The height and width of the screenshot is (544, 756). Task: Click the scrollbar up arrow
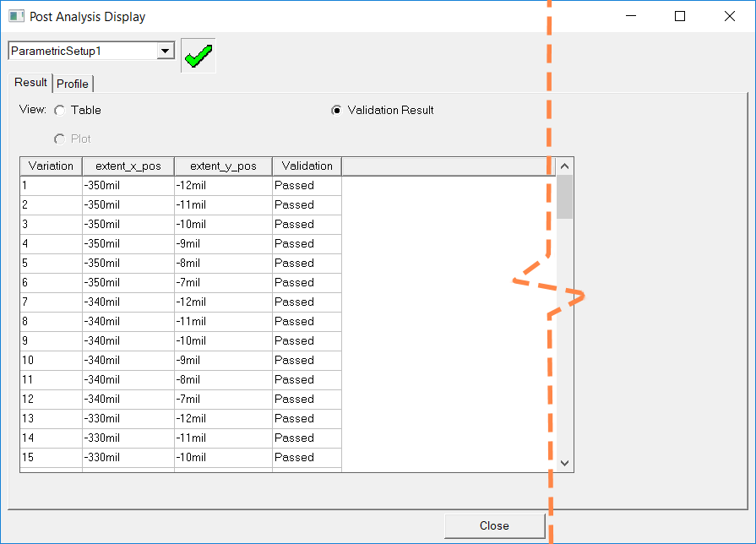tap(563, 166)
